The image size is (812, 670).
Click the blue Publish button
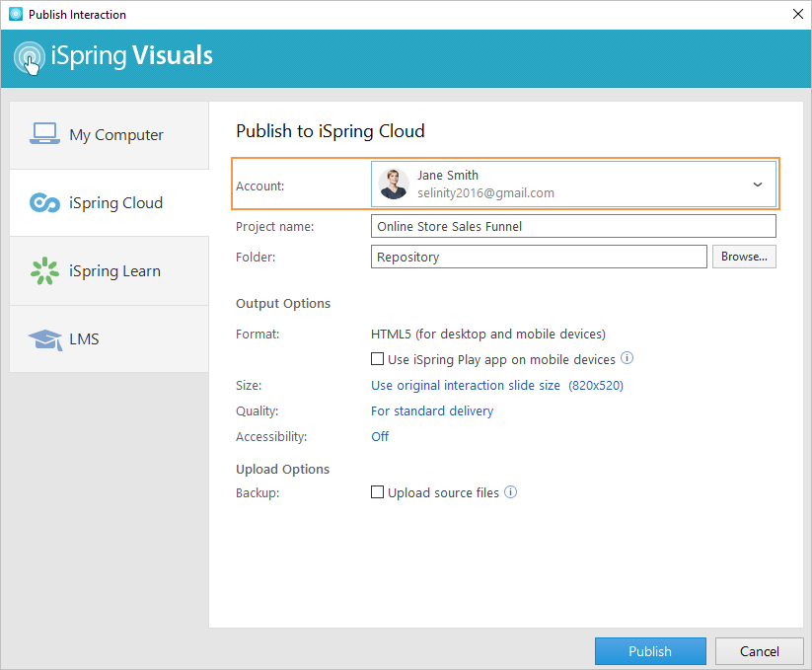(650, 651)
